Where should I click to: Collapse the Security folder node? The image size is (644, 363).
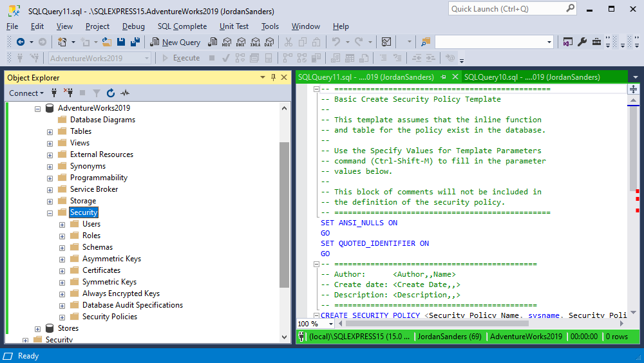click(50, 214)
